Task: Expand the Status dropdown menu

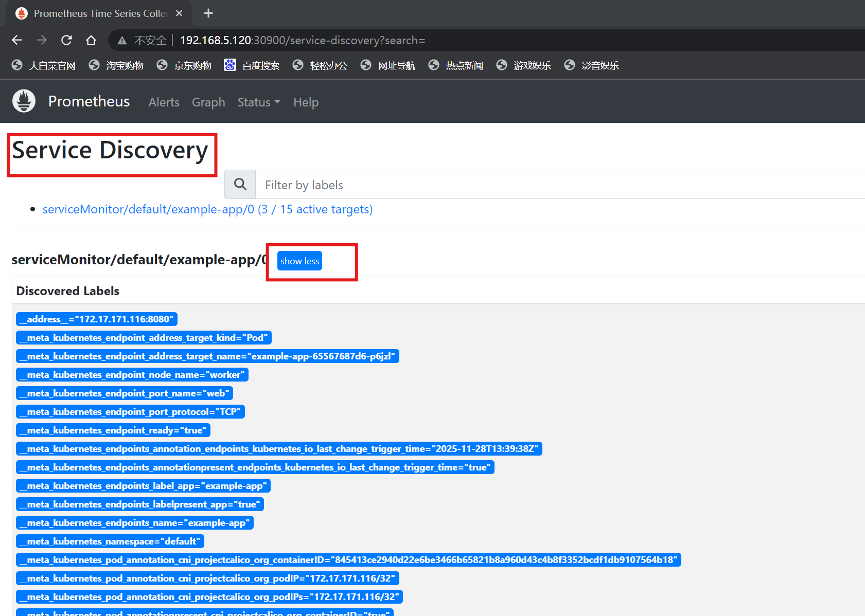Action: (x=259, y=102)
